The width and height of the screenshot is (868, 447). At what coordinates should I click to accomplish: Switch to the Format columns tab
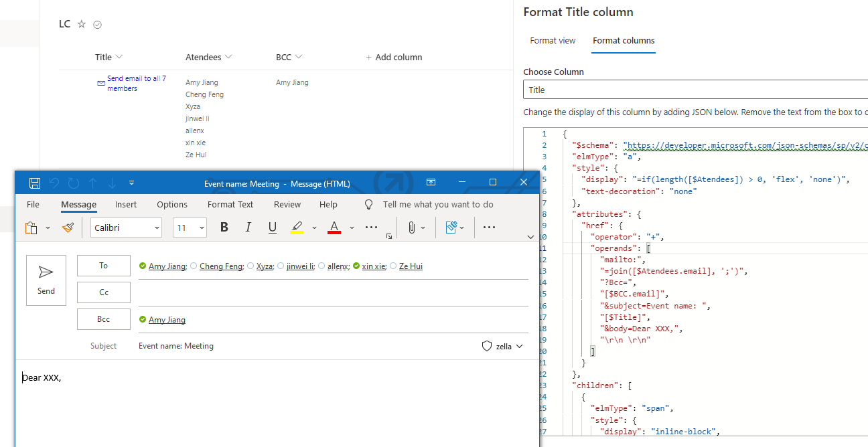coord(624,41)
